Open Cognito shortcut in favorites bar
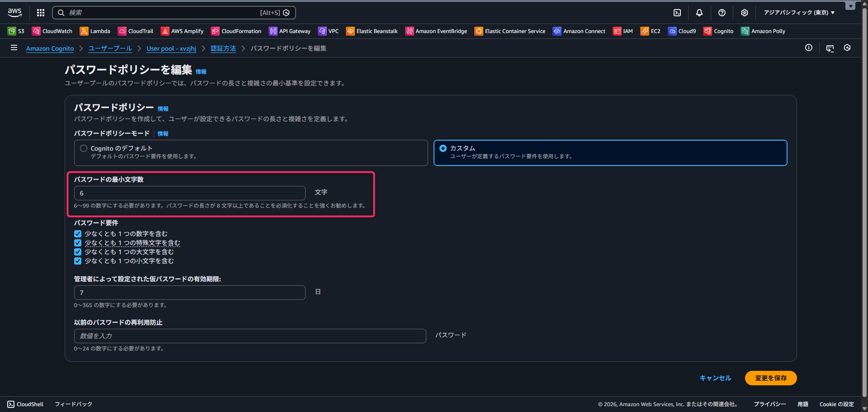 click(719, 31)
